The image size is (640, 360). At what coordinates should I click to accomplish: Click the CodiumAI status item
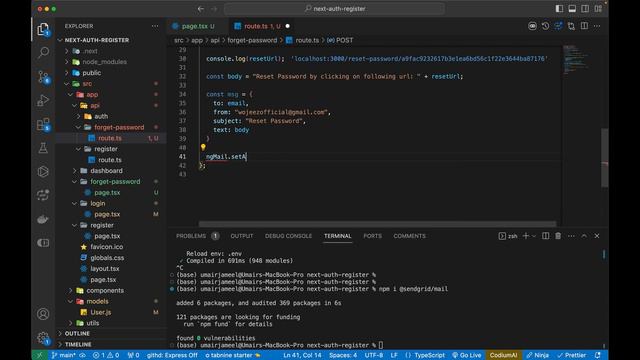click(503, 355)
